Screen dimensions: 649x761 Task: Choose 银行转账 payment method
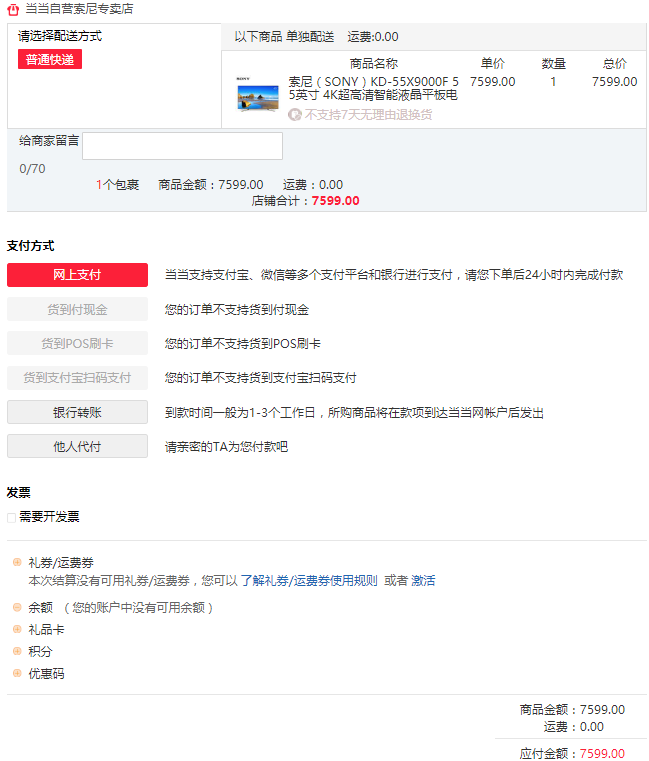77,412
